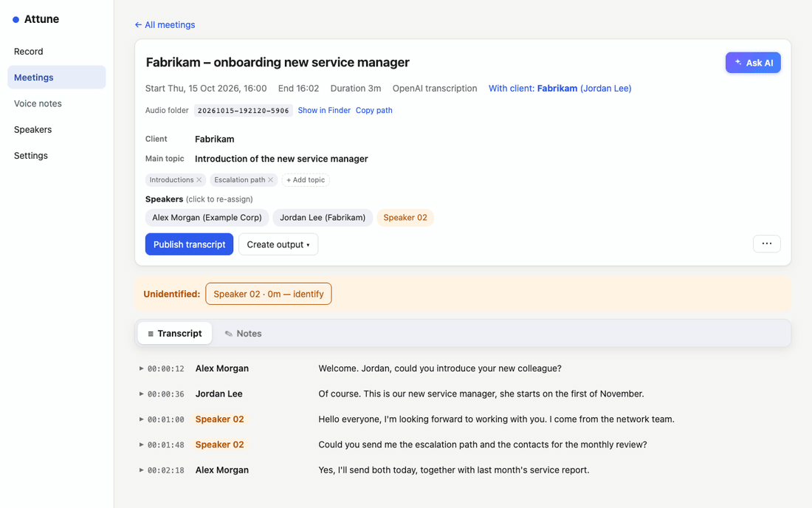This screenshot has height=508, width=812.
Task: Play transcript segment at 00:02:18
Action: pos(141,470)
